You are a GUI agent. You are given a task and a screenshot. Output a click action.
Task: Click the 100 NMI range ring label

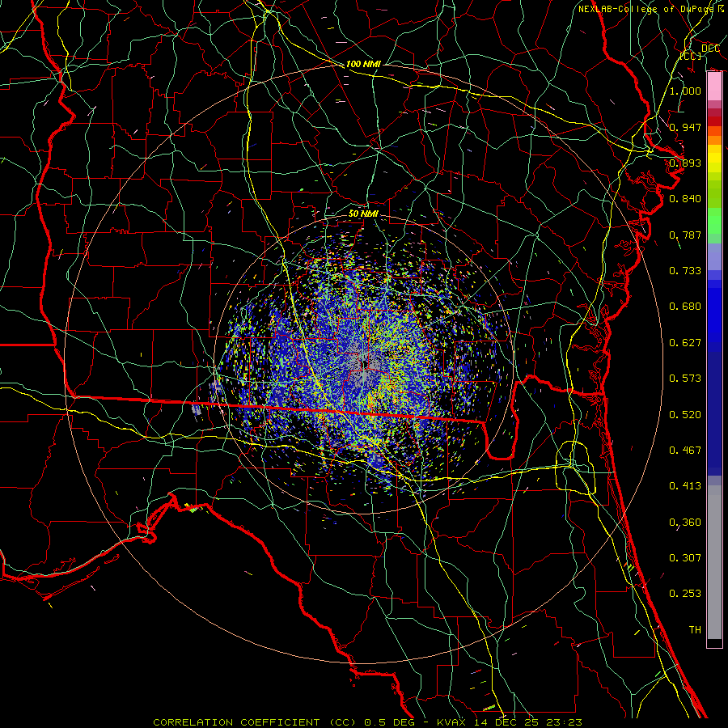pyautogui.click(x=363, y=64)
